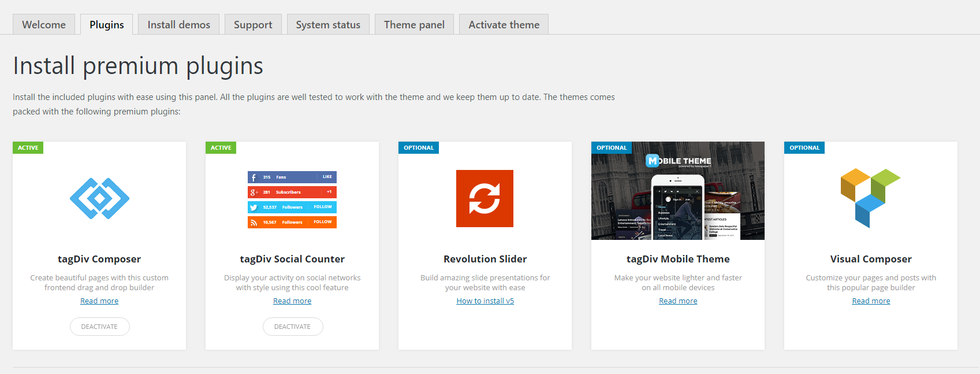Viewport: 980px width, 374px height.
Task: Open the Support tab
Action: coord(253,24)
